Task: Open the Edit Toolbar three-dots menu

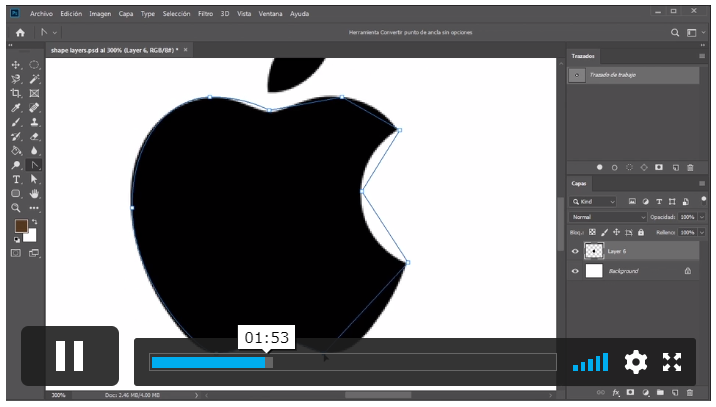Action: click(34, 208)
